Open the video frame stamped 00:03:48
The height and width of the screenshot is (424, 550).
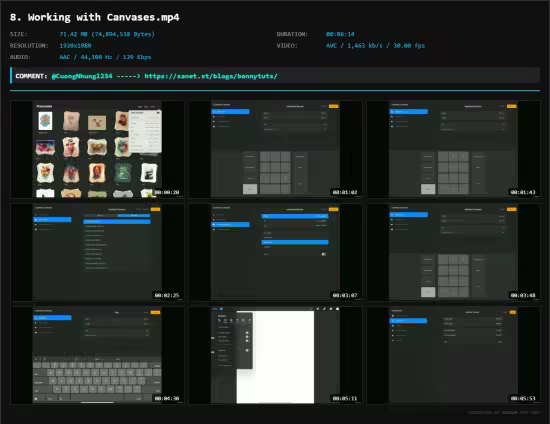click(454, 253)
